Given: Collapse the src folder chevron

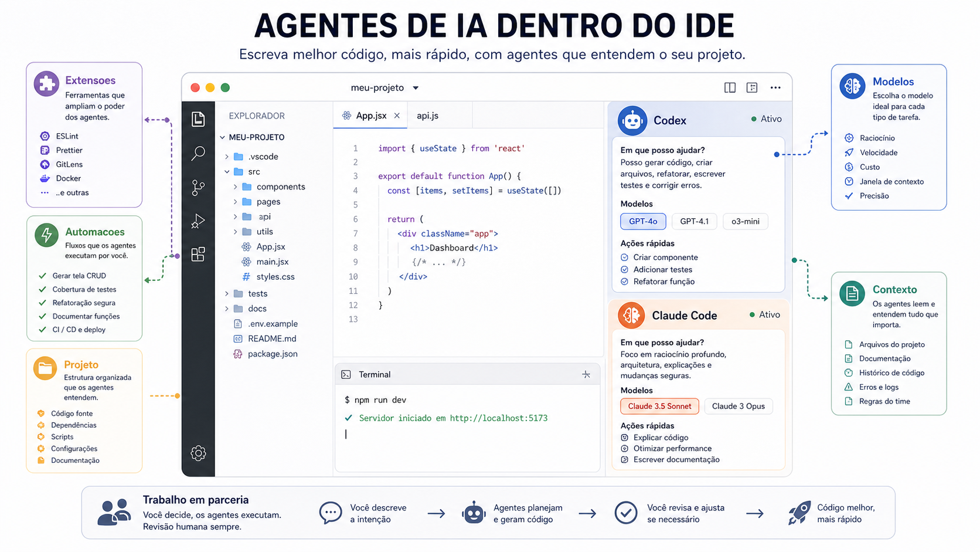Looking at the screenshot, I should click(x=227, y=172).
